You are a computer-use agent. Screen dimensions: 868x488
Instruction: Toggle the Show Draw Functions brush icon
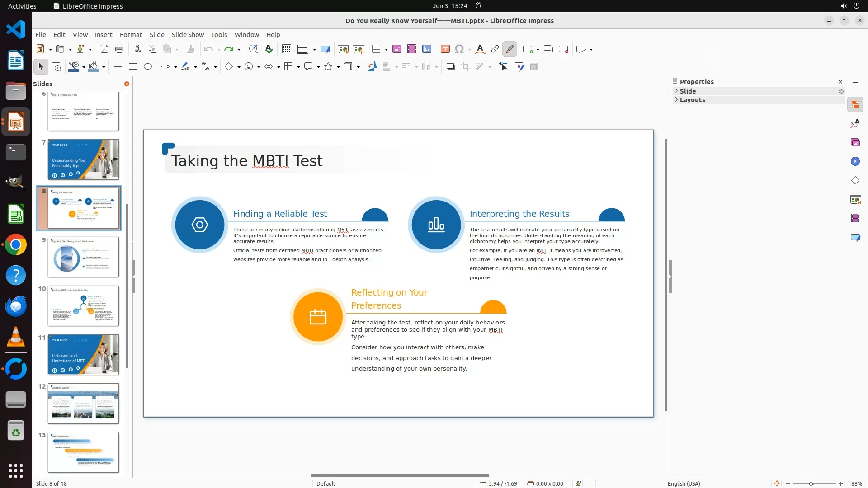pyautogui.click(x=509, y=49)
